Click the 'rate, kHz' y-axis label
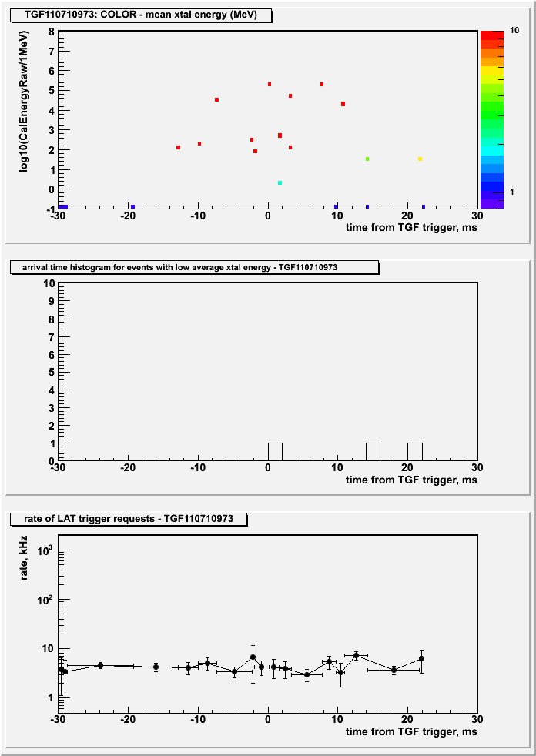Viewport: 536px width, 756px height. pyautogui.click(x=24, y=558)
